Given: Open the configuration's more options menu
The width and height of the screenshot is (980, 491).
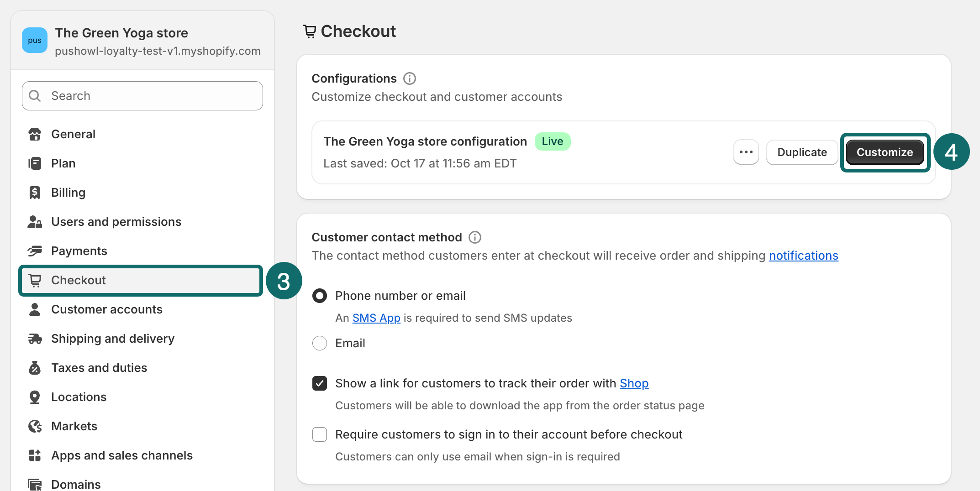Looking at the screenshot, I should click(746, 152).
